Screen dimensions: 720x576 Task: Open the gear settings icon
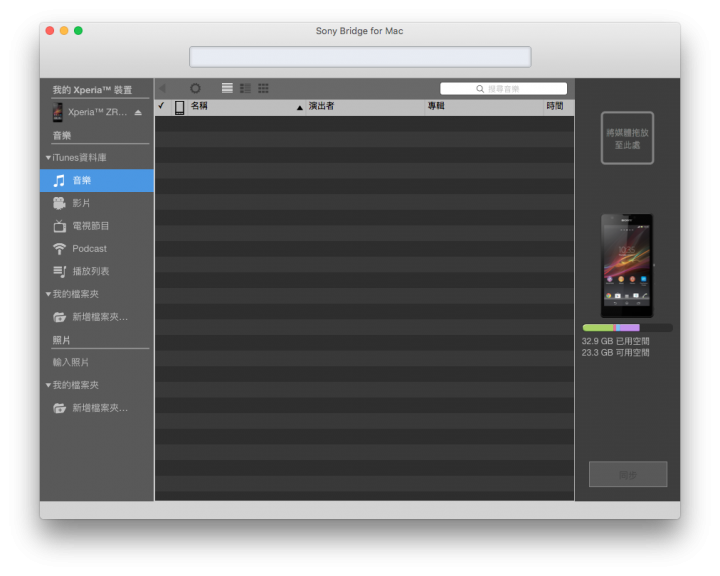click(195, 88)
